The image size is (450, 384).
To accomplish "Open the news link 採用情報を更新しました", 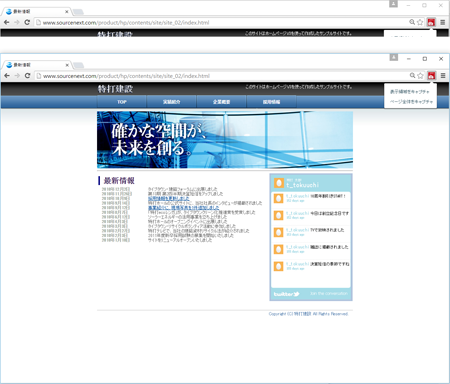I will click(169, 198).
